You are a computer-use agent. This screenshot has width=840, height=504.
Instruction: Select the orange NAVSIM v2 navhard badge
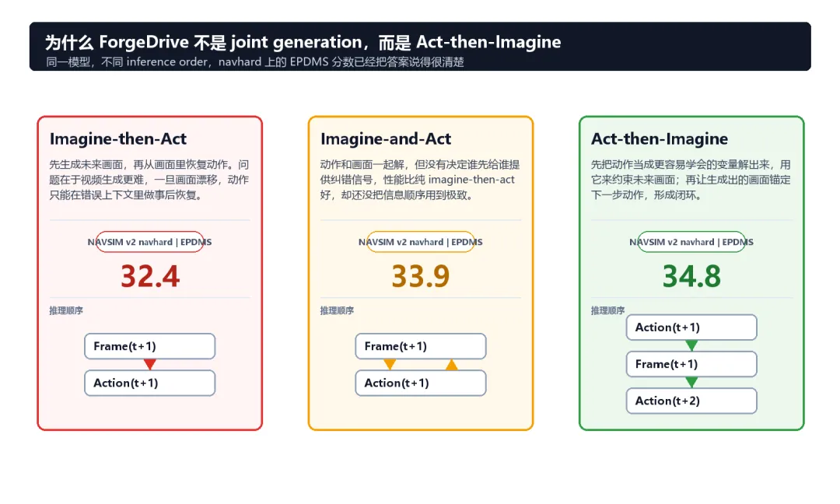[x=421, y=242]
